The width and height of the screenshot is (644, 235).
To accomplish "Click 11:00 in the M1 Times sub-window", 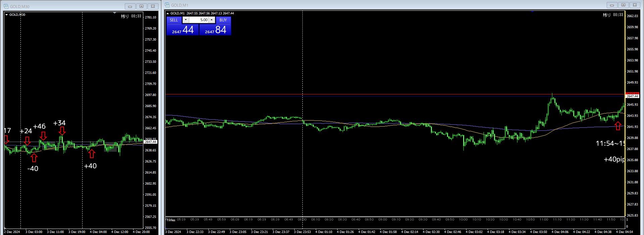I will (544, 220).
